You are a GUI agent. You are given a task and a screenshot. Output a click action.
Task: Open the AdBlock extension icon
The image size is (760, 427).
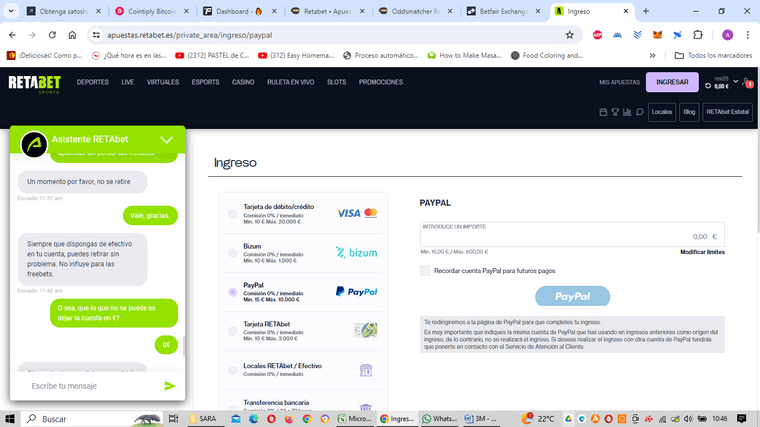pos(597,35)
